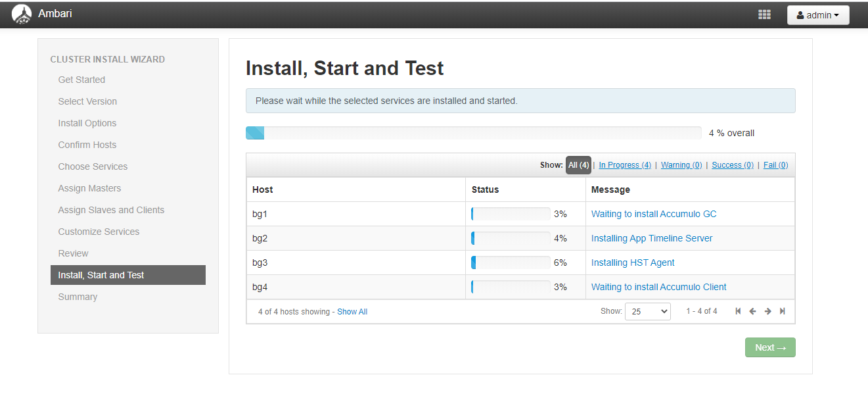Click the Ambari logo icon
868x400 pixels.
(22, 14)
